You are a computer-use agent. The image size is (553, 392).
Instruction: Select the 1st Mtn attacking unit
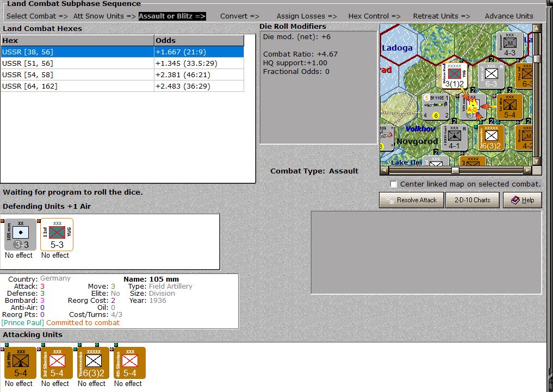tap(21, 363)
